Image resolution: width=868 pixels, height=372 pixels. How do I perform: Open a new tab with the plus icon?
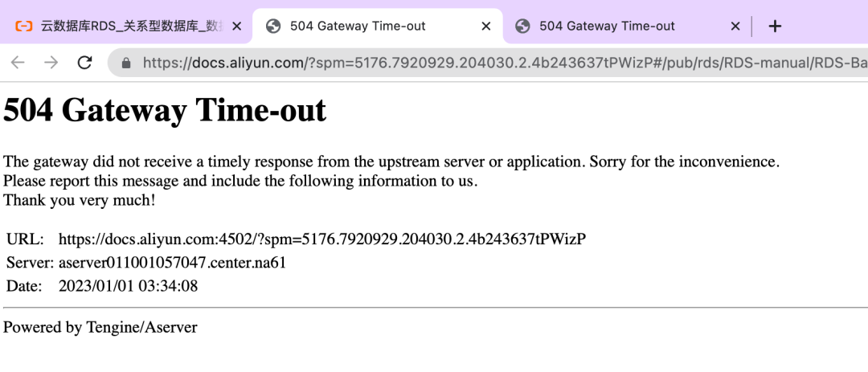[775, 26]
